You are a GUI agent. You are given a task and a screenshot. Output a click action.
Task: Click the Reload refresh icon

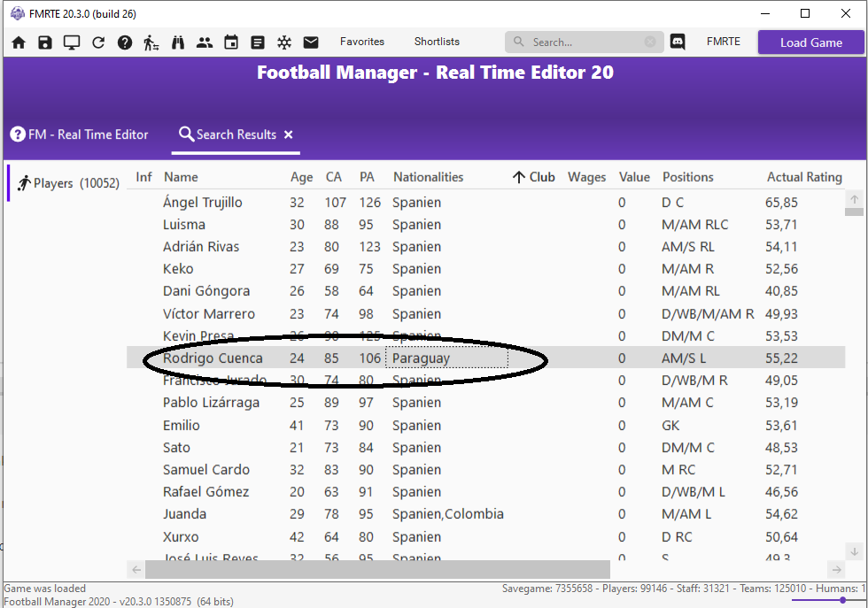point(98,42)
